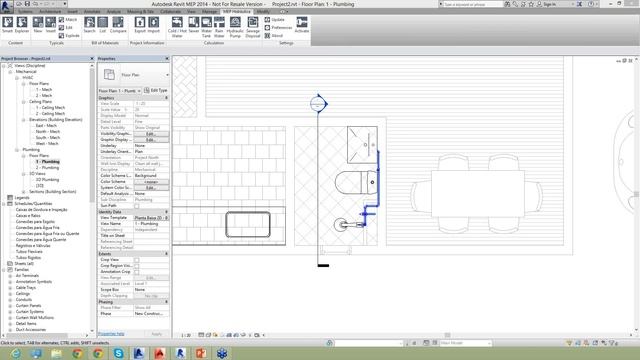Close the Project Browser panel
This screenshot has height=360, width=640.
click(x=92, y=59)
